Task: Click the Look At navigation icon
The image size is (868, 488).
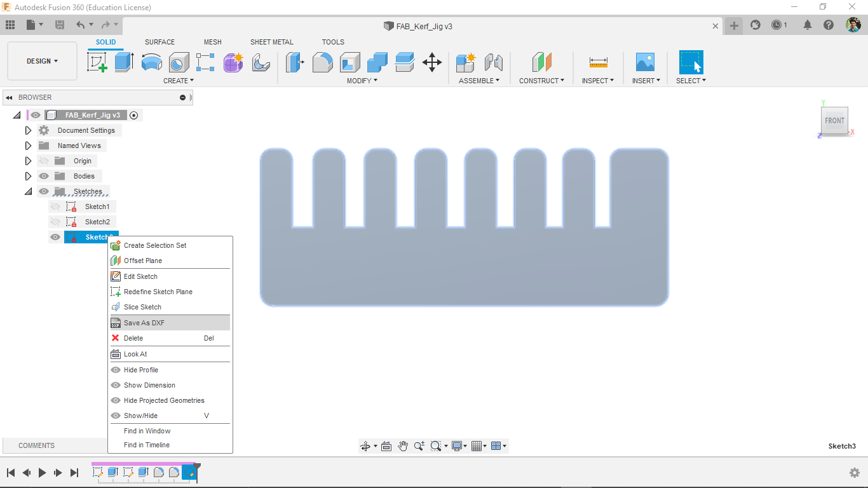Action: 386,446
